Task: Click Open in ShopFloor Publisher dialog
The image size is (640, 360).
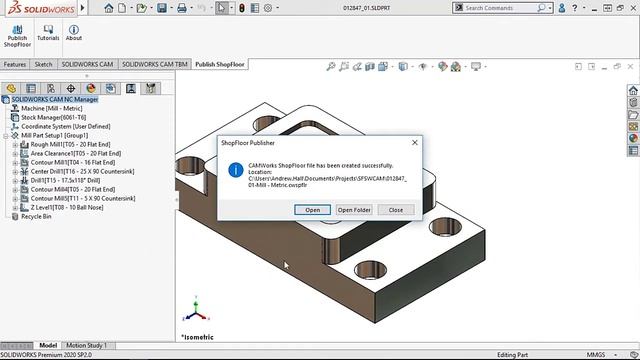Action: coord(313,210)
